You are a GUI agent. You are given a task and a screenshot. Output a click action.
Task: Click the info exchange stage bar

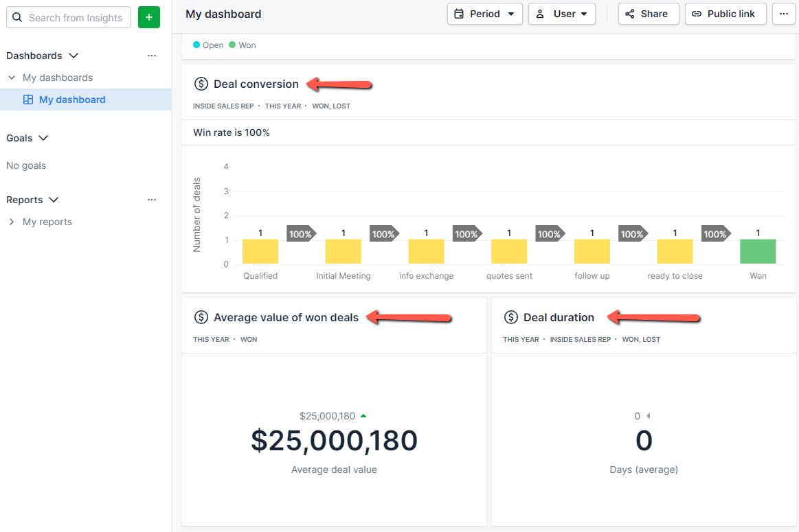point(426,251)
